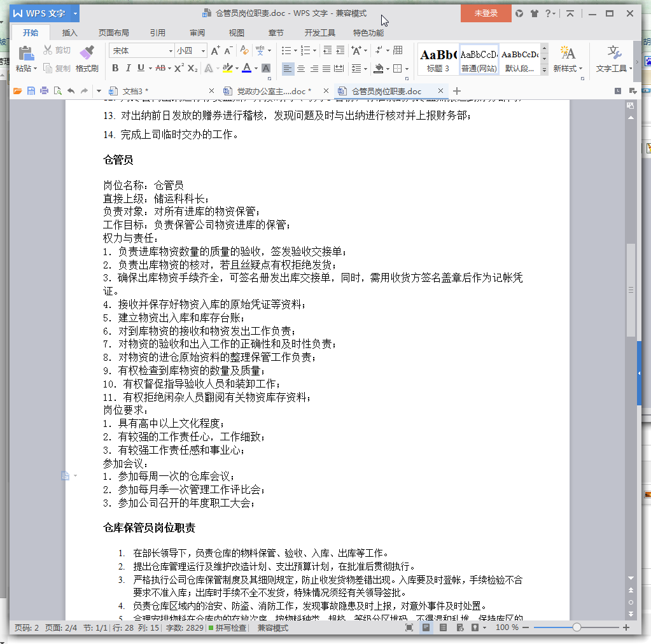The height and width of the screenshot is (644, 651).
Task: Switch to full-screen view in status bar
Action: click(409, 627)
